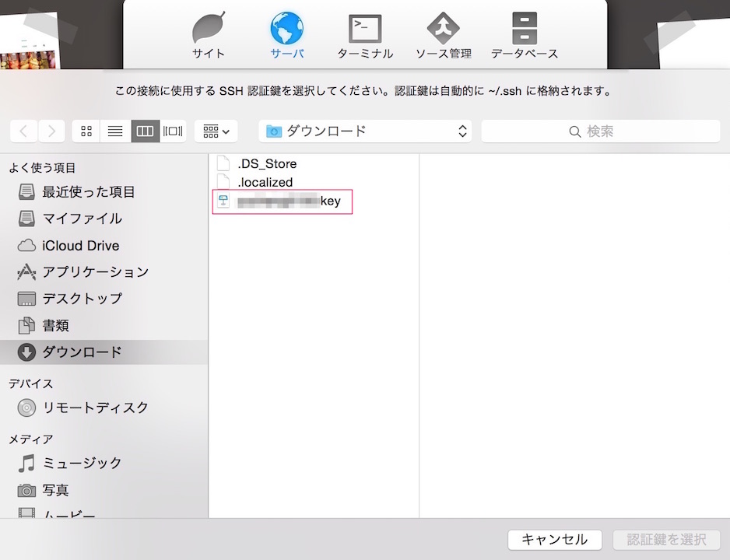
Task: Click the マイファイル drawer icon
Action: pos(26,219)
